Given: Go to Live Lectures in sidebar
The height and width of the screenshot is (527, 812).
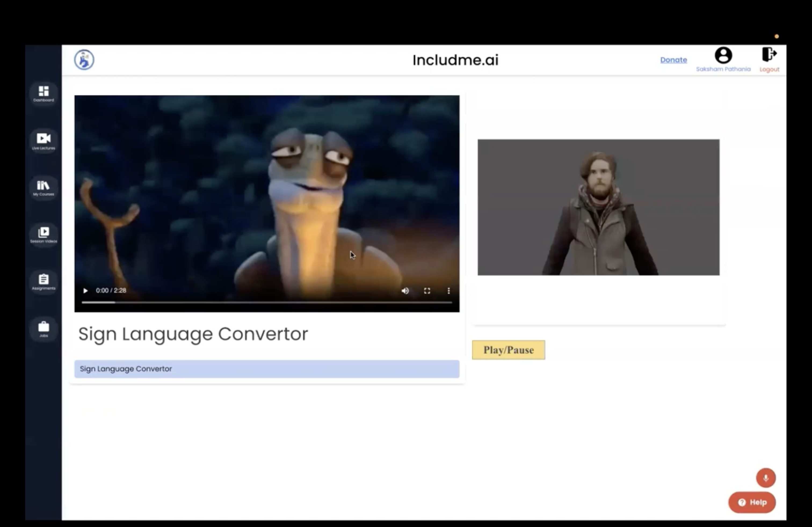Looking at the screenshot, I should tap(43, 140).
